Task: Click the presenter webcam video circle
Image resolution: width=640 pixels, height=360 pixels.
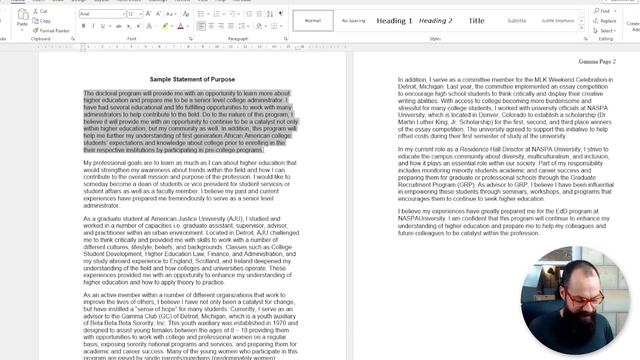Action: point(575,300)
